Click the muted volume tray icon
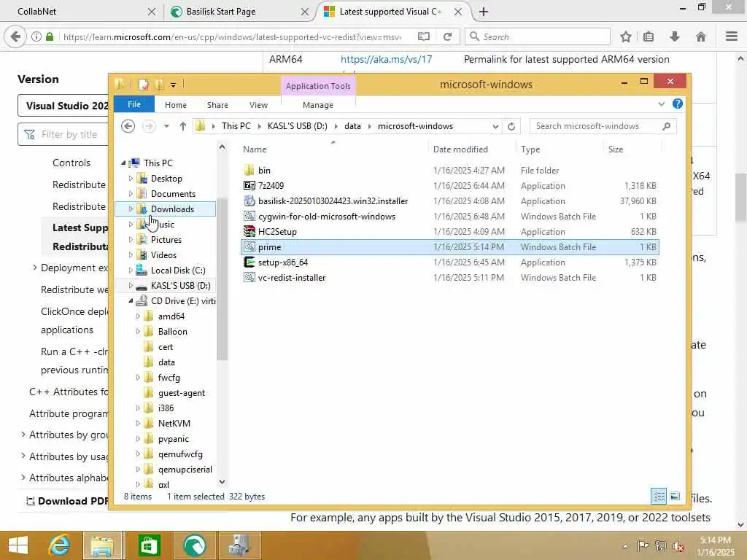Viewport: 747px width, 560px height. [678, 545]
